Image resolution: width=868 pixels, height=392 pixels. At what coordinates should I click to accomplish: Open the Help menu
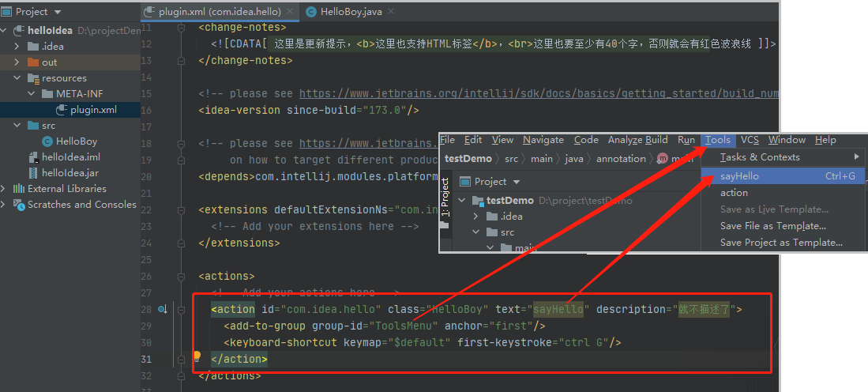(x=825, y=140)
